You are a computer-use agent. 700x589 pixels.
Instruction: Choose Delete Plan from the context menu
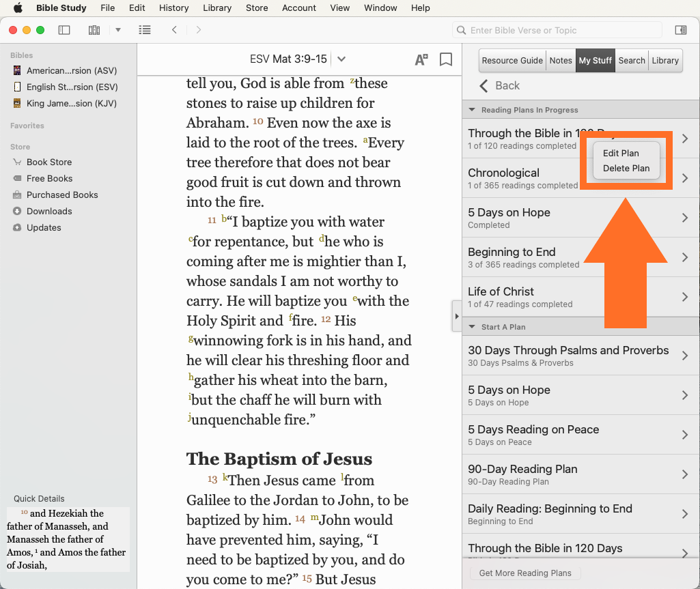[626, 168]
